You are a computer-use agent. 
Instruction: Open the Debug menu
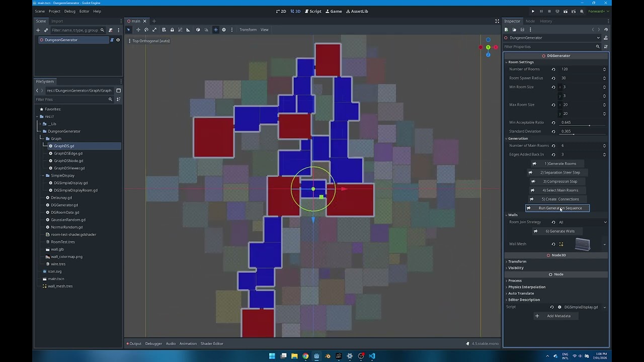pos(70,11)
